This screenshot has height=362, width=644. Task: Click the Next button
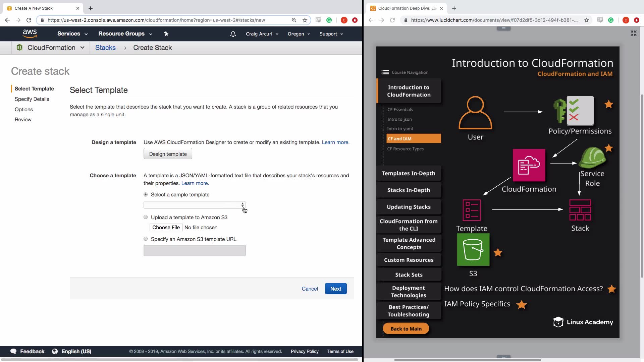coord(335,289)
